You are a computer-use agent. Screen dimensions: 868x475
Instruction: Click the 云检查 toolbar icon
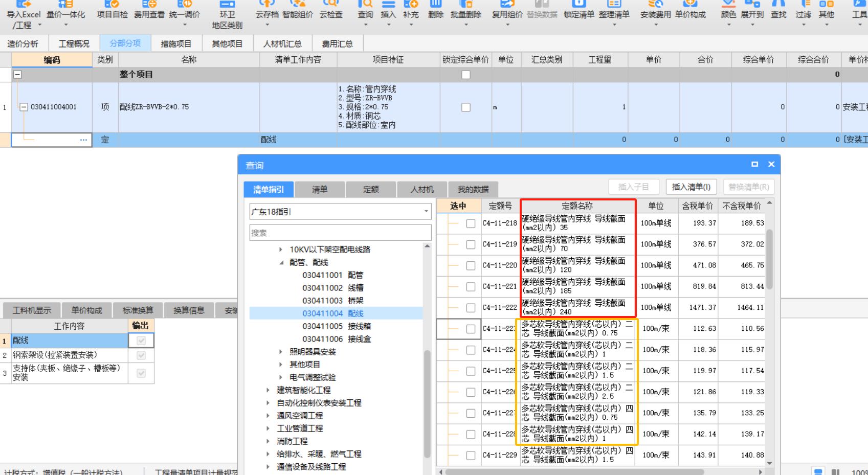[331, 10]
